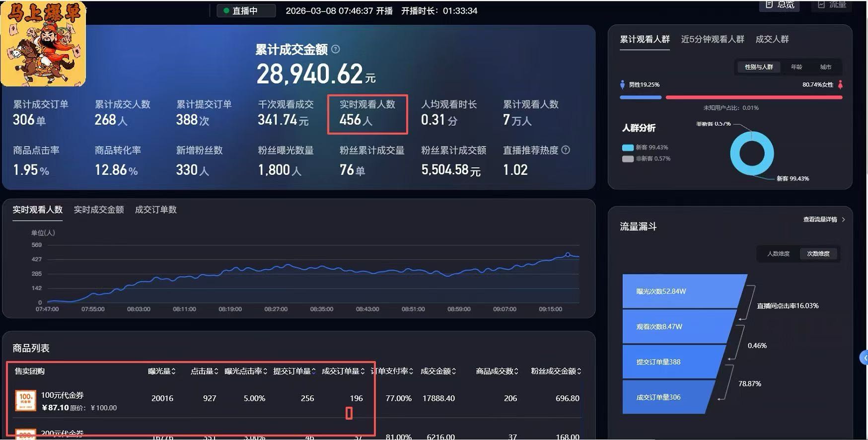The height and width of the screenshot is (440, 868).
Task: Click the 开播时长: 01:33:34 text
Action: [x=439, y=11]
